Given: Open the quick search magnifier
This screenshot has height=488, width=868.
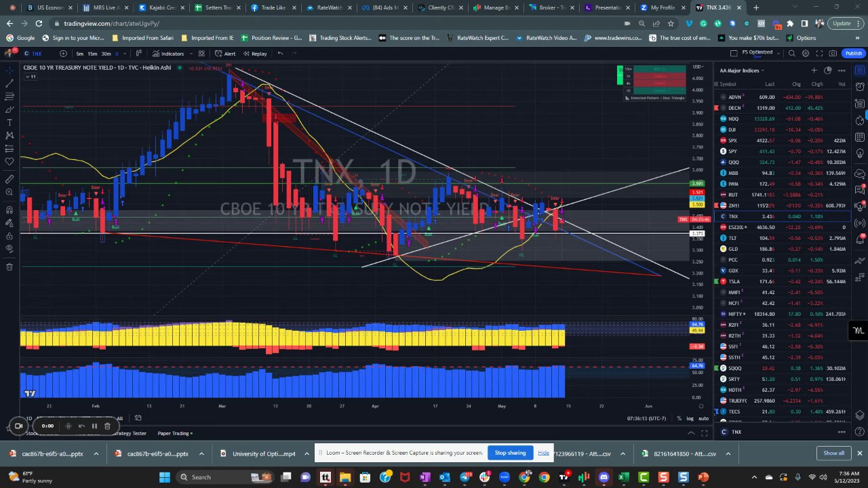Looking at the screenshot, I should [x=792, y=54].
